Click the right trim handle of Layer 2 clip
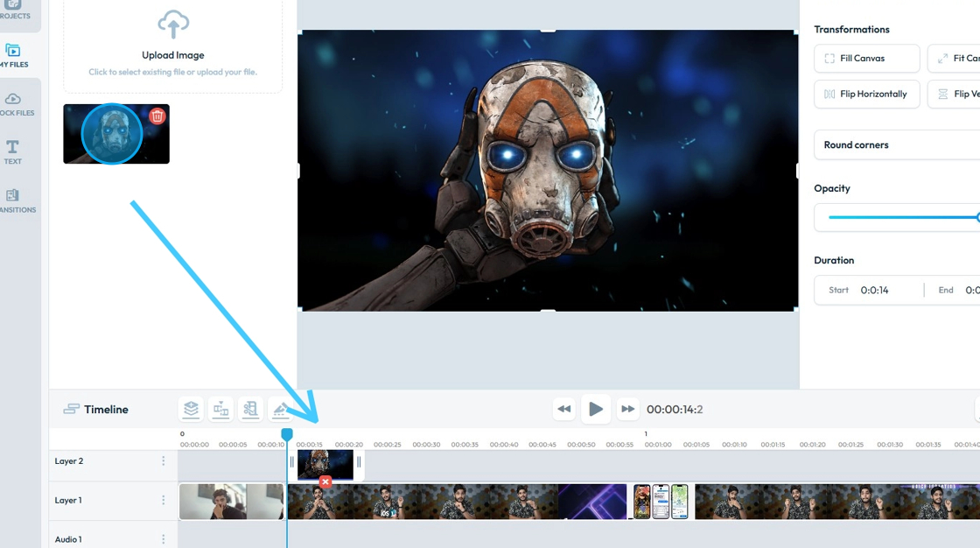The width and height of the screenshot is (980, 548). click(359, 462)
